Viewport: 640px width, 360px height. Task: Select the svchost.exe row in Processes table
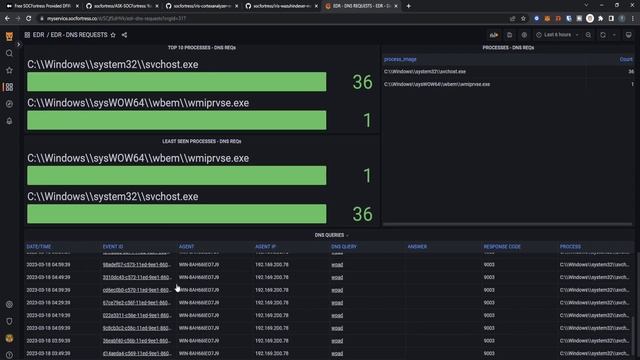point(508,71)
